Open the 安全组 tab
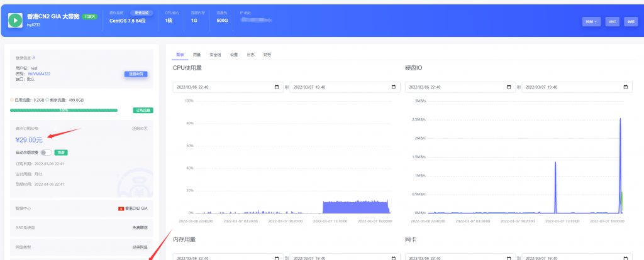 [215, 55]
